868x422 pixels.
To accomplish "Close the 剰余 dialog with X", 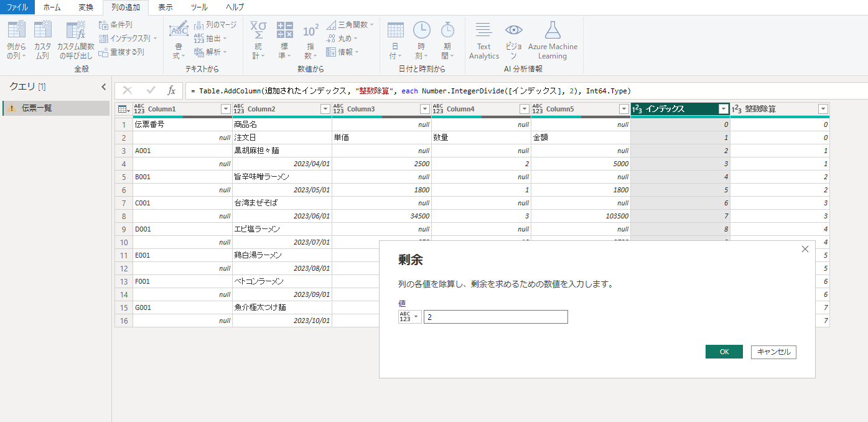I will 805,249.
